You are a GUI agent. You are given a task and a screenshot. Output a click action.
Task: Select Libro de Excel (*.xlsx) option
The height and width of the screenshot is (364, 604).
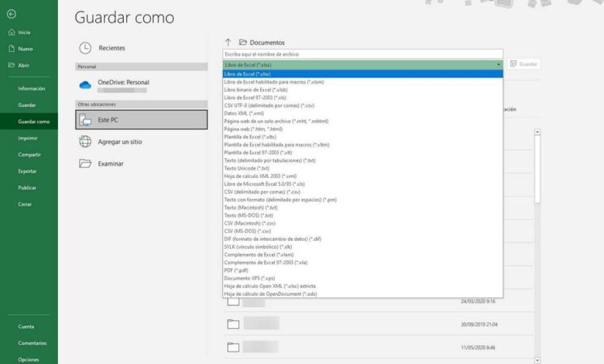[x=363, y=74]
